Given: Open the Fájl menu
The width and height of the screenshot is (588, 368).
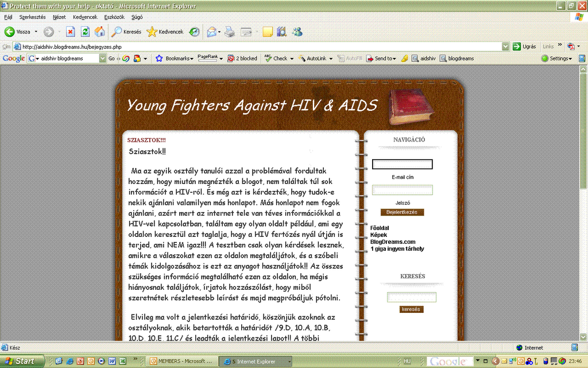Looking at the screenshot, I should coord(8,17).
